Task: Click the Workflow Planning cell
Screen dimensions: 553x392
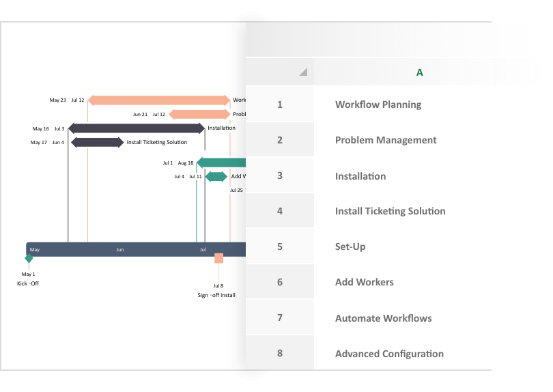Action: point(378,104)
